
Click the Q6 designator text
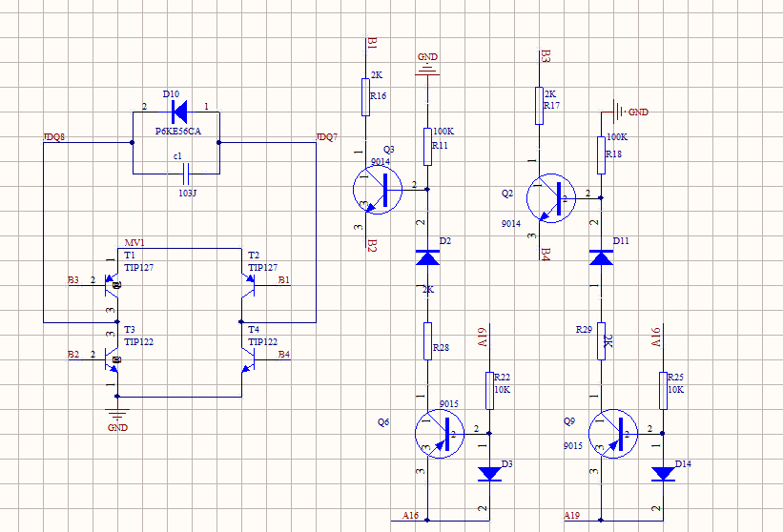[x=383, y=422]
